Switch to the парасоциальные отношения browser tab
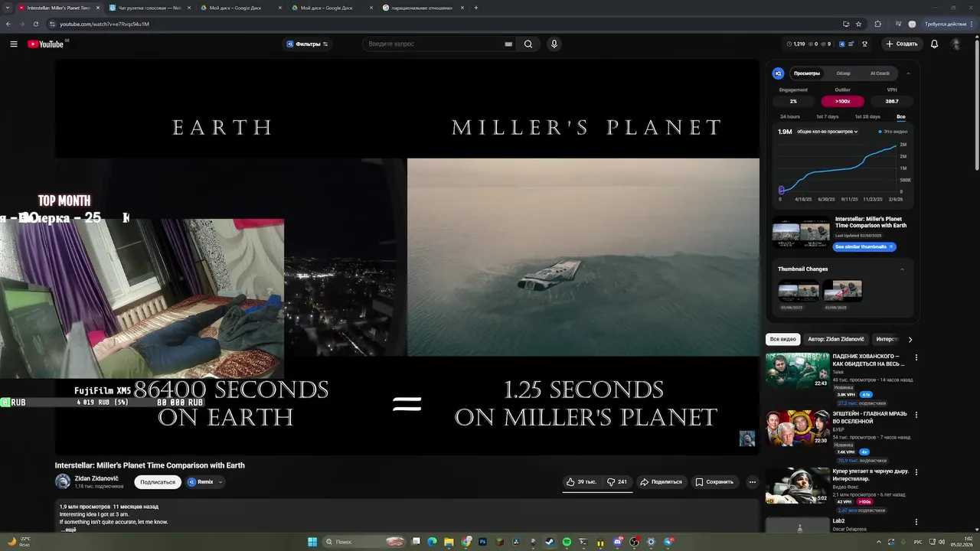The height and width of the screenshot is (551, 980). (x=423, y=8)
